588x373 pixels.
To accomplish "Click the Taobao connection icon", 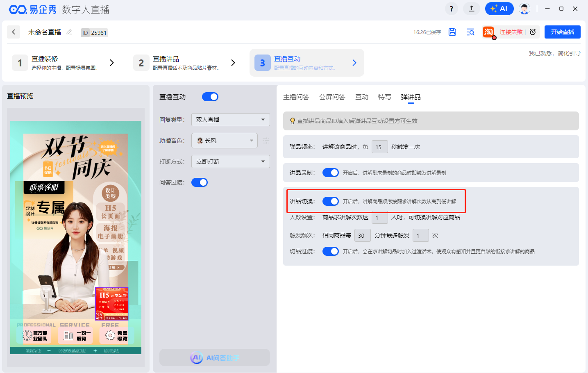I will (x=488, y=32).
